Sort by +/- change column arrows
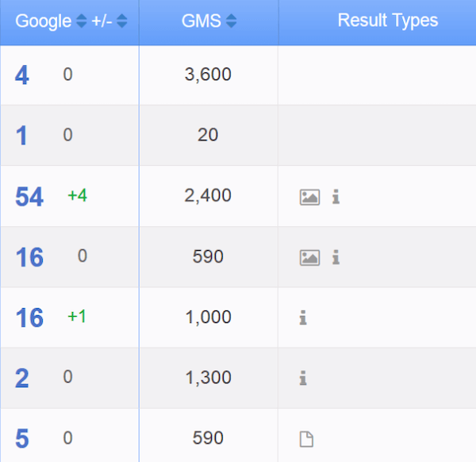The height and width of the screenshot is (462, 476). click(121, 22)
